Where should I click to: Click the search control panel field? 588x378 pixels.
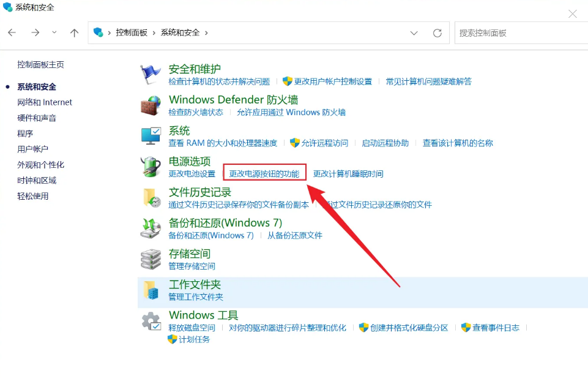tap(521, 33)
